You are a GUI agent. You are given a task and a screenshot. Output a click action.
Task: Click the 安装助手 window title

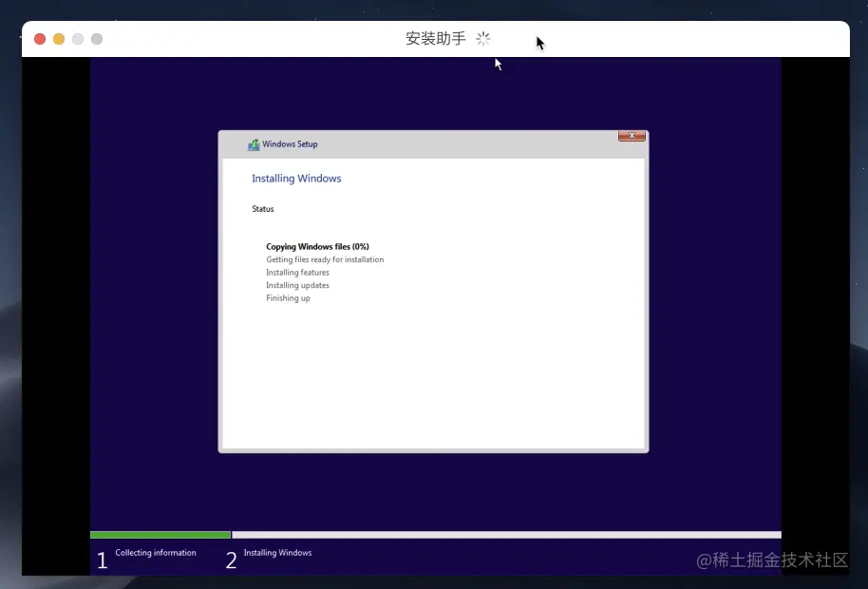(436, 38)
